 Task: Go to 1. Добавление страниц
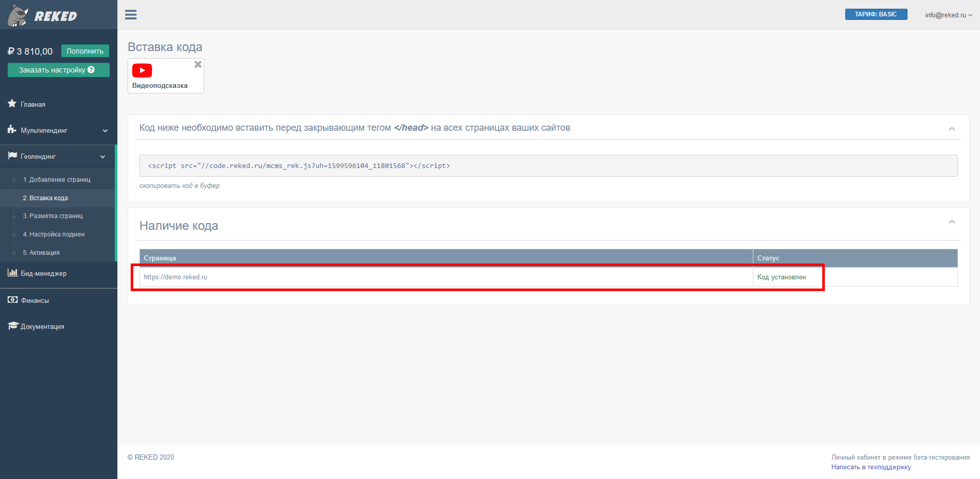tap(57, 180)
